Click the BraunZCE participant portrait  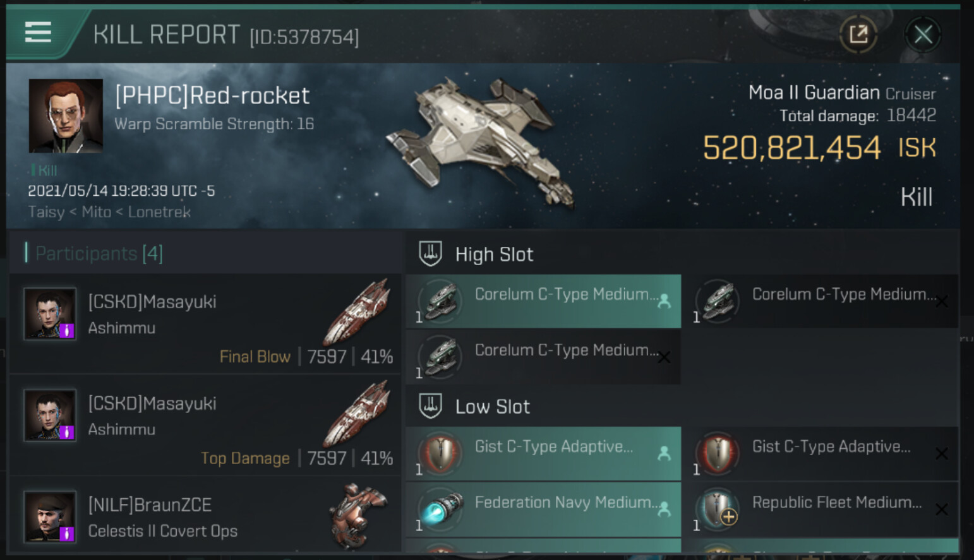[x=50, y=517]
